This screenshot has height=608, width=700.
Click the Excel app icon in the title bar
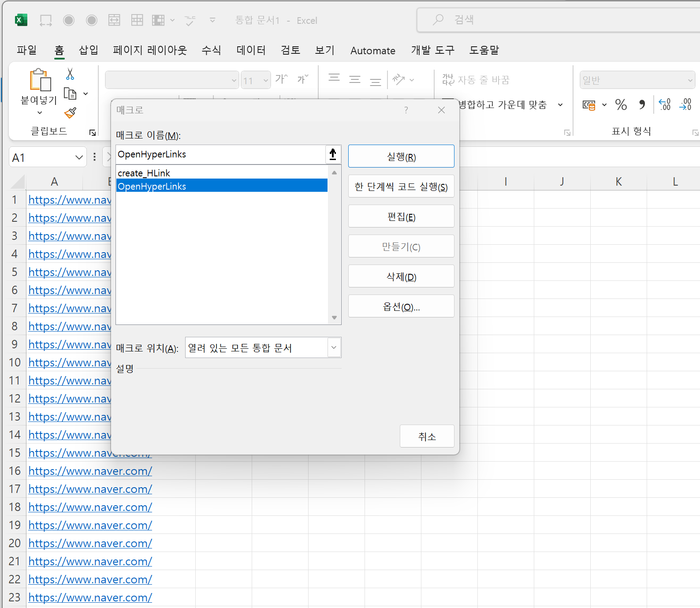click(21, 20)
